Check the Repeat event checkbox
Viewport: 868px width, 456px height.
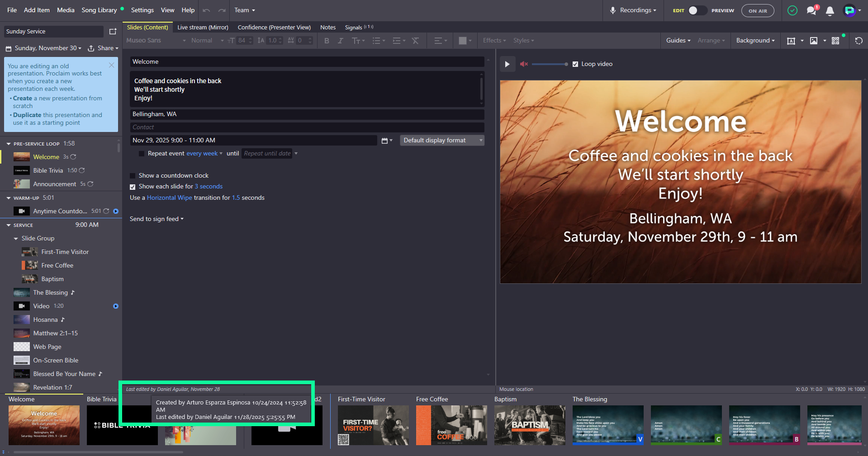[142, 154]
